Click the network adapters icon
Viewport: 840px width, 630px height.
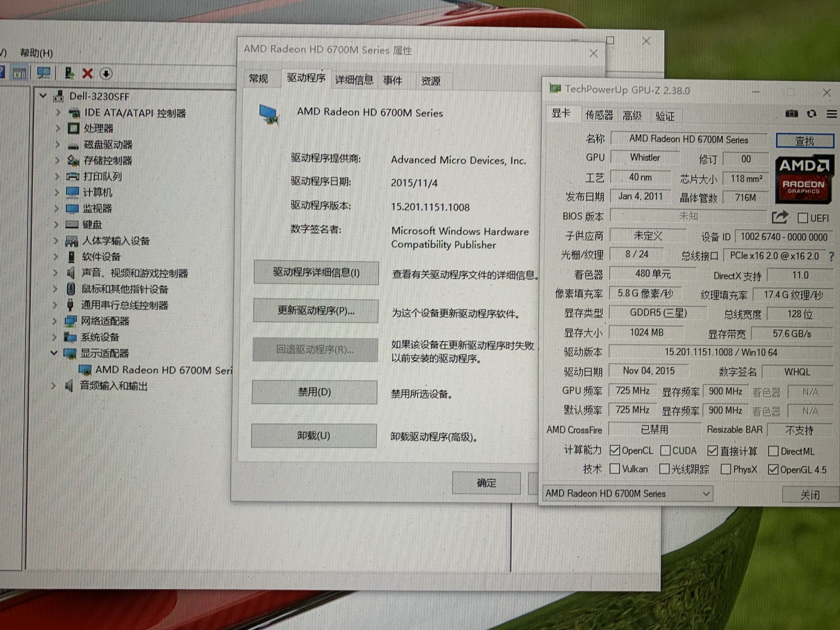coord(70,321)
